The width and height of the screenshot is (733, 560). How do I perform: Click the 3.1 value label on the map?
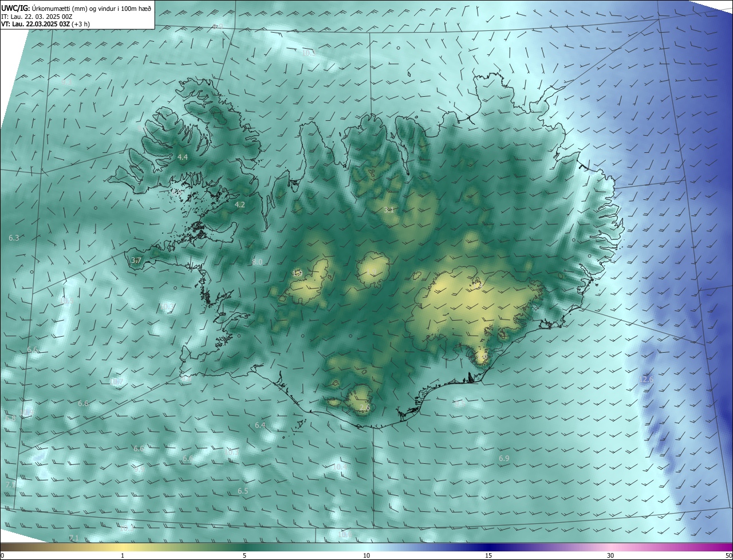(x=389, y=210)
